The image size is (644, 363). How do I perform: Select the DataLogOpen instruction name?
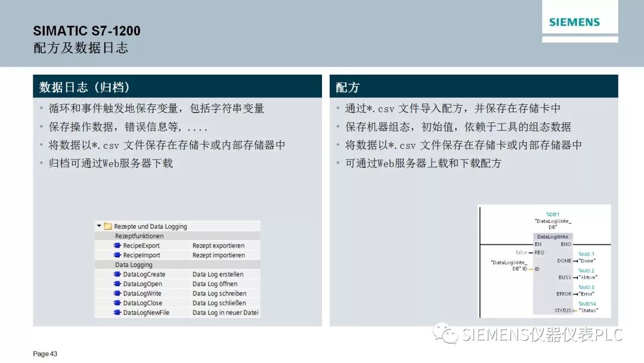(x=143, y=284)
